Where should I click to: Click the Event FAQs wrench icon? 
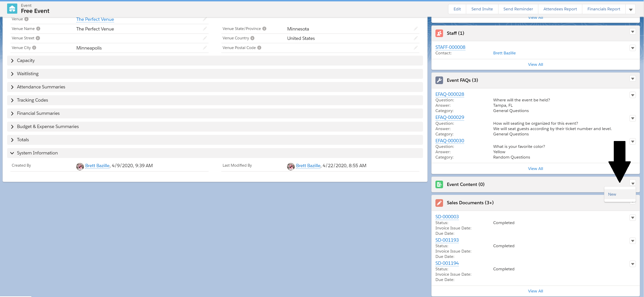439,80
